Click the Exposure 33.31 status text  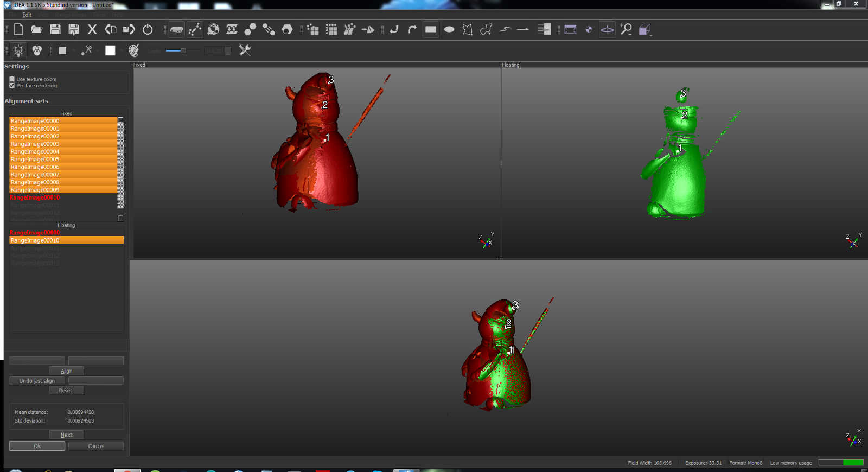click(x=703, y=463)
